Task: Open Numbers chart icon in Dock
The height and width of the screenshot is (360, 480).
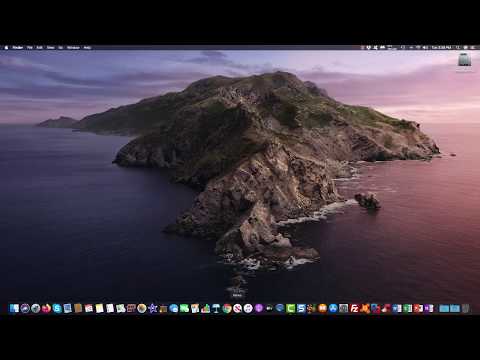Action: click(206, 308)
